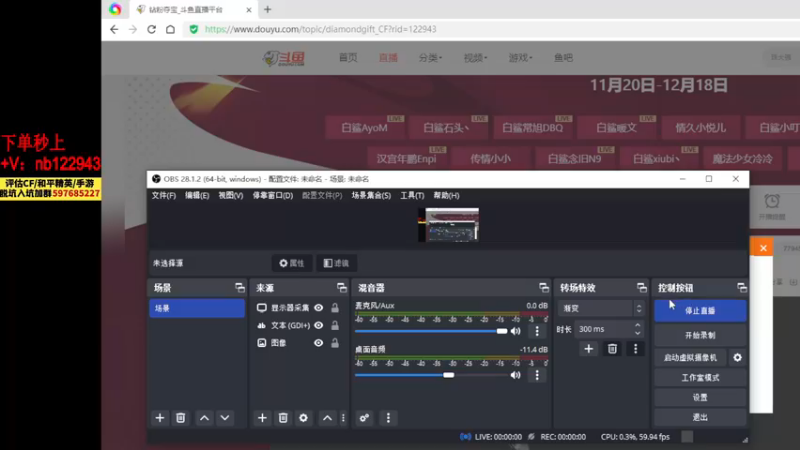800x450 pixels.
Task: Open source 属性 properties button
Action: pyautogui.click(x=292, y=263)
